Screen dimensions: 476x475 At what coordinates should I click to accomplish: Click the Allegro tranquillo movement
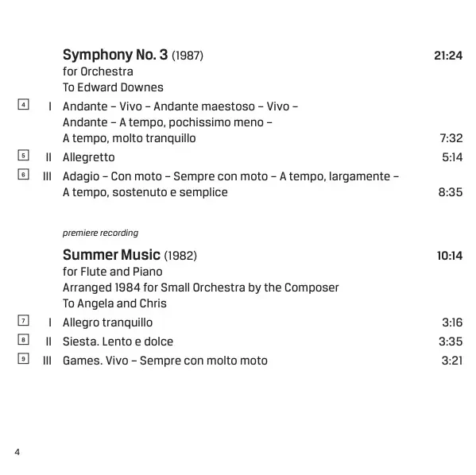click(107, 322)
